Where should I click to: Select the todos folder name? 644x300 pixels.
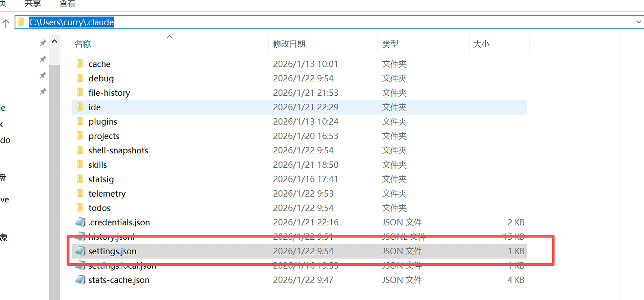pyautogui.click(x=99, y=208)
